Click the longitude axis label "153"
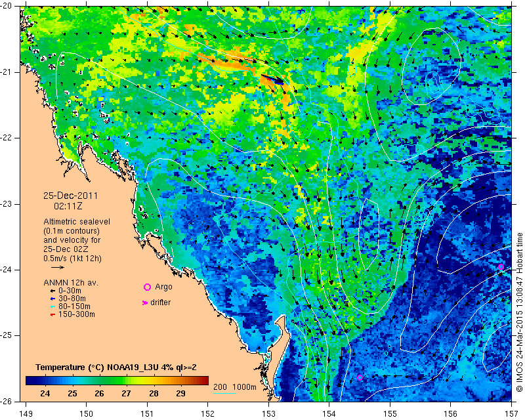Image resolution: width=525 pixels, height=420 pixels. [x=268, y=413]
